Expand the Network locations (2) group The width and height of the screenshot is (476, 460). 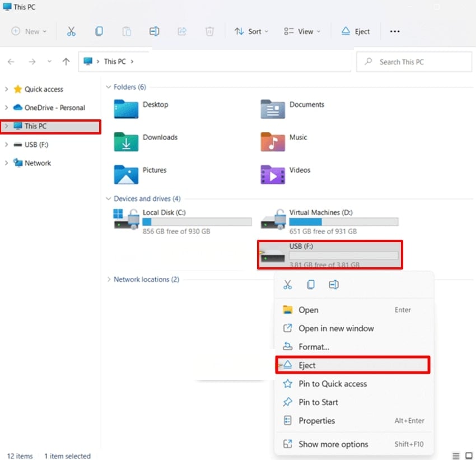click(109, 280)
